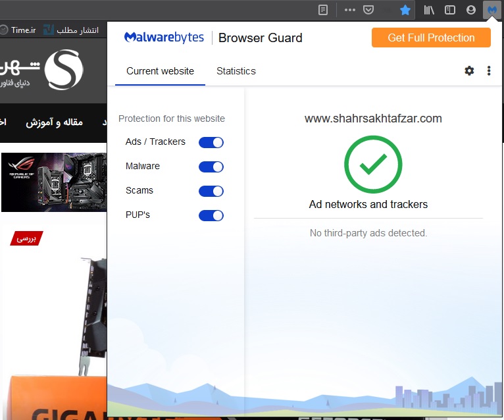
Task: Open Firefox Library icon
Action: 429,10
